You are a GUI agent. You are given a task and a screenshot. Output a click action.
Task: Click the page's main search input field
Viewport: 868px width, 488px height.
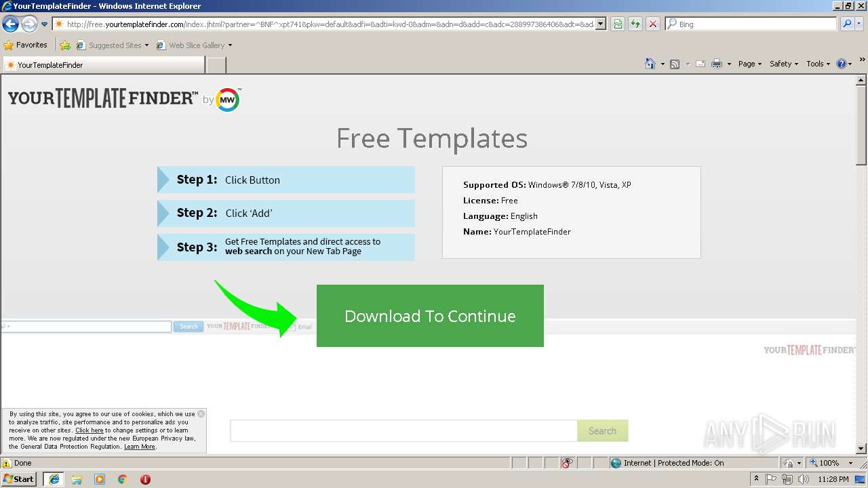[403, 430]
